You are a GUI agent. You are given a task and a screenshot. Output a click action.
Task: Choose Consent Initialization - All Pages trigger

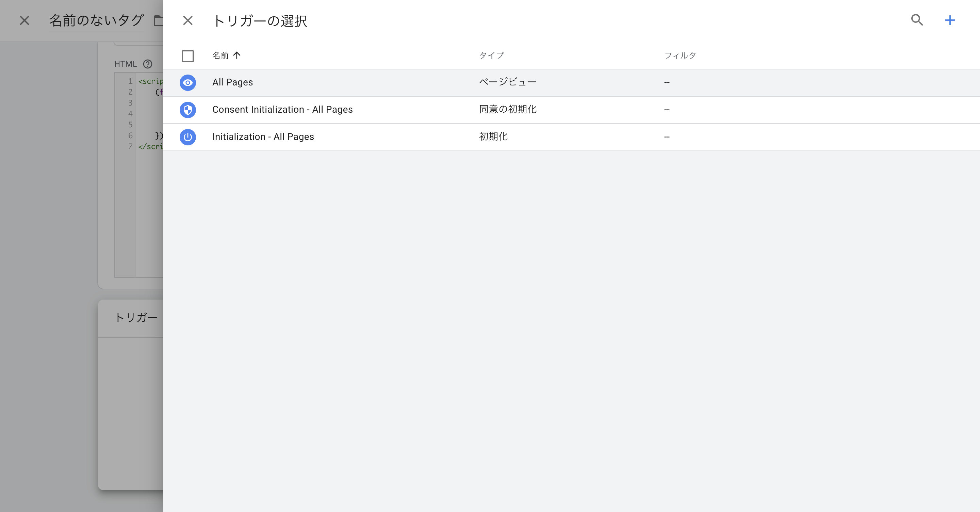pos(282,110)
